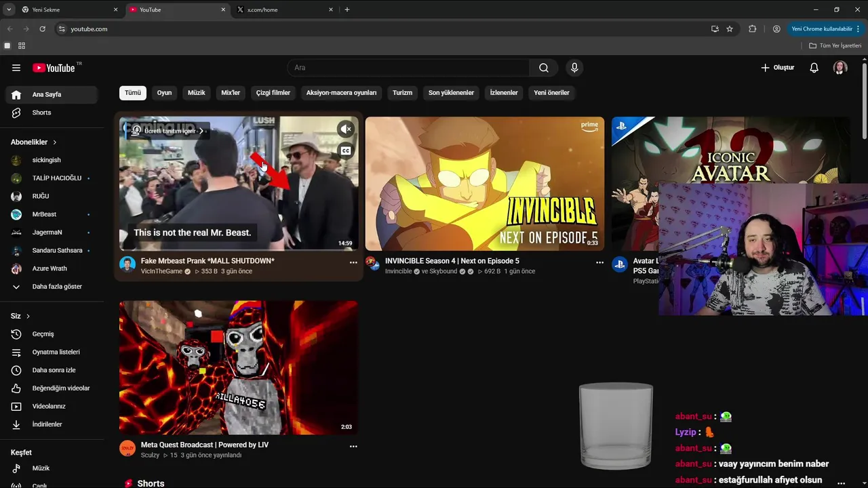Focus the Ara search field
The image size is (868, 488).
click(x=408, y=68)
